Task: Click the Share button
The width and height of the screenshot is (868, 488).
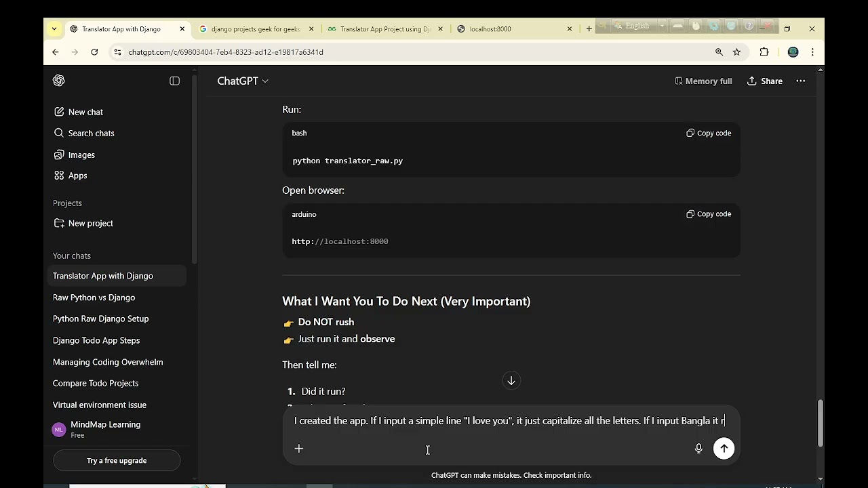Action: click(765, 81)
